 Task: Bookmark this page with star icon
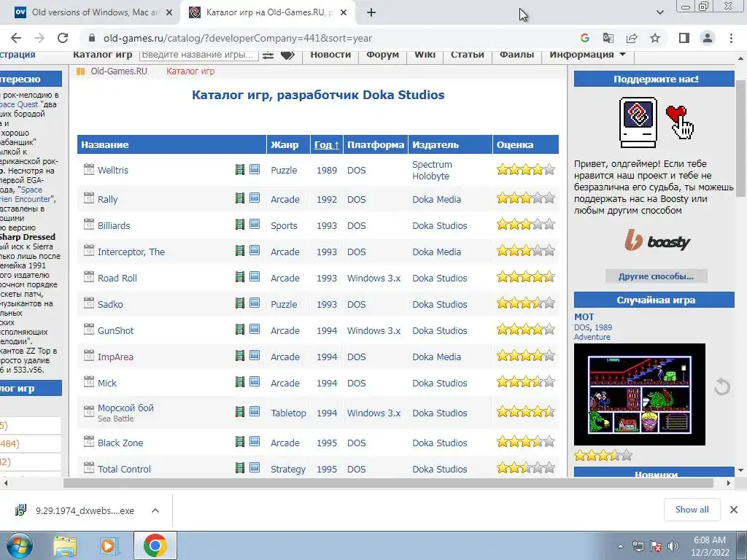tap(655, 38)
